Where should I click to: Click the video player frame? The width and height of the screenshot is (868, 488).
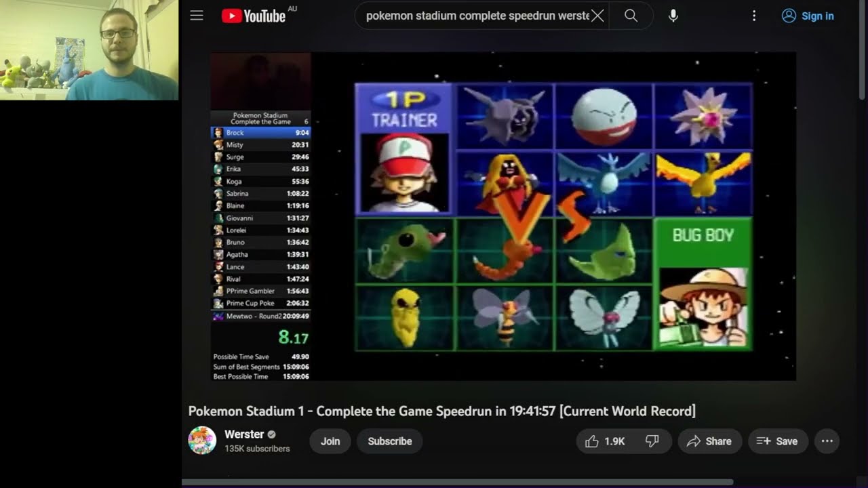[x=502, y=216]
